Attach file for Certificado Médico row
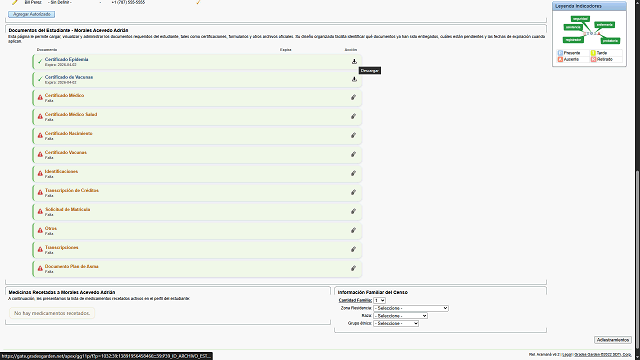This screenshot has height=360, width=640. click(x=353, y=98)
